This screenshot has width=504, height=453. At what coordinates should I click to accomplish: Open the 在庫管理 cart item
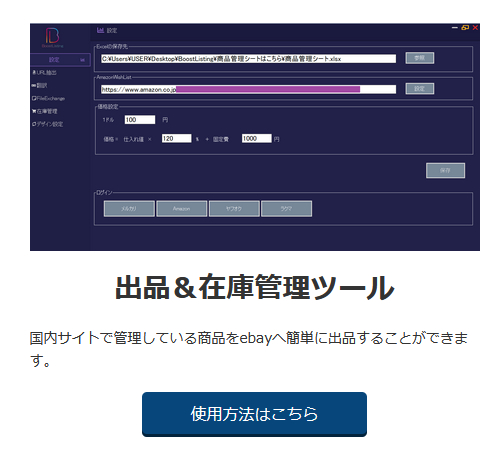(45, 111)
